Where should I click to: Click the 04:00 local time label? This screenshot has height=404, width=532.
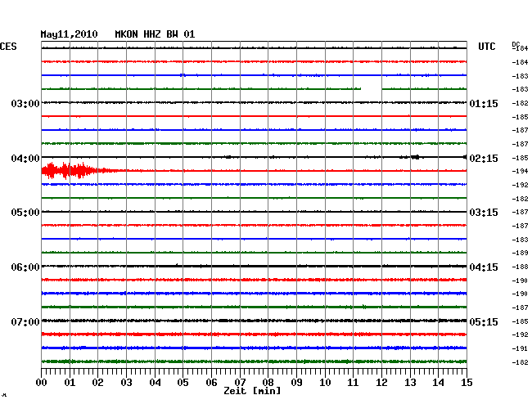25,159
